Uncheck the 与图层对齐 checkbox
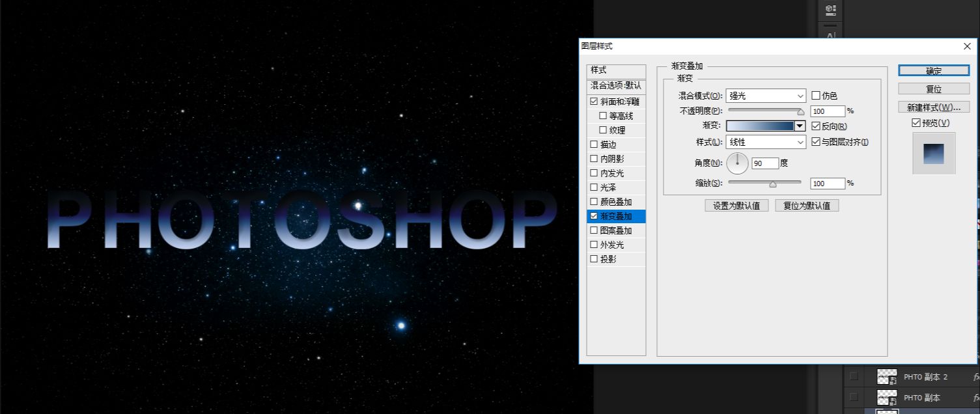 pyautogui.click(x=816, y=142)
